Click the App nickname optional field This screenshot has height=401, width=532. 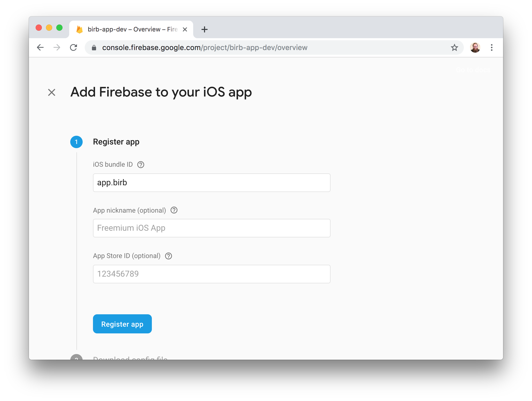pos(212,228)
